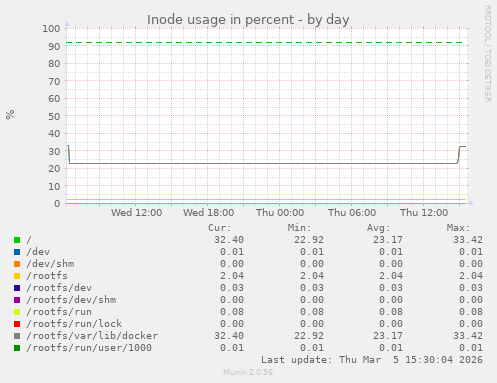
Task: Click the gray swatch for /rootfs/var/lib/docker
Action: (x=17, y=336)
